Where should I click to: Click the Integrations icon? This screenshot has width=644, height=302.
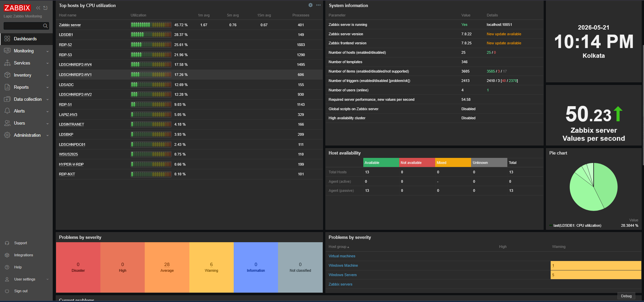click(7, 255)
